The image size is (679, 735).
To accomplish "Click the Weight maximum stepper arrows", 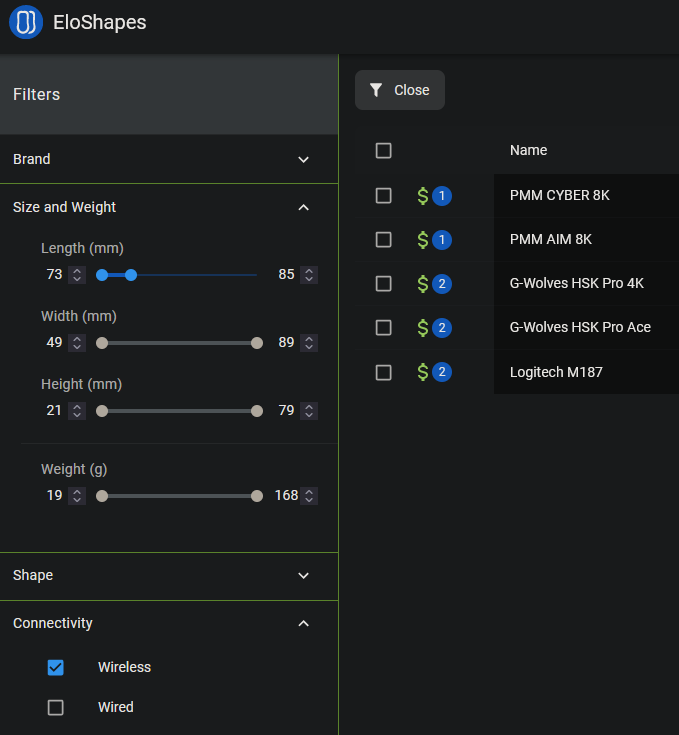I will [x=309, y=496].
